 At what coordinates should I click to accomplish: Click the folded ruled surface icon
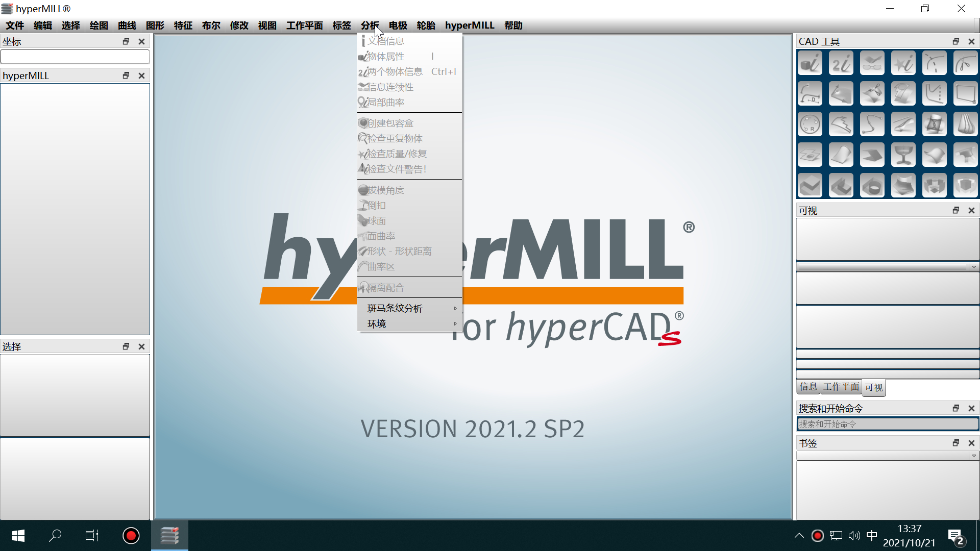point(872,155)
